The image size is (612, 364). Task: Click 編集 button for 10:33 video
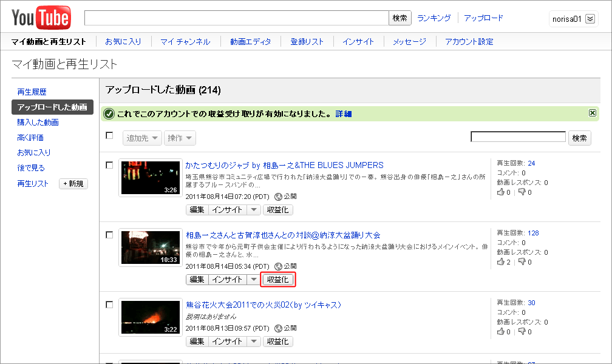197,280
